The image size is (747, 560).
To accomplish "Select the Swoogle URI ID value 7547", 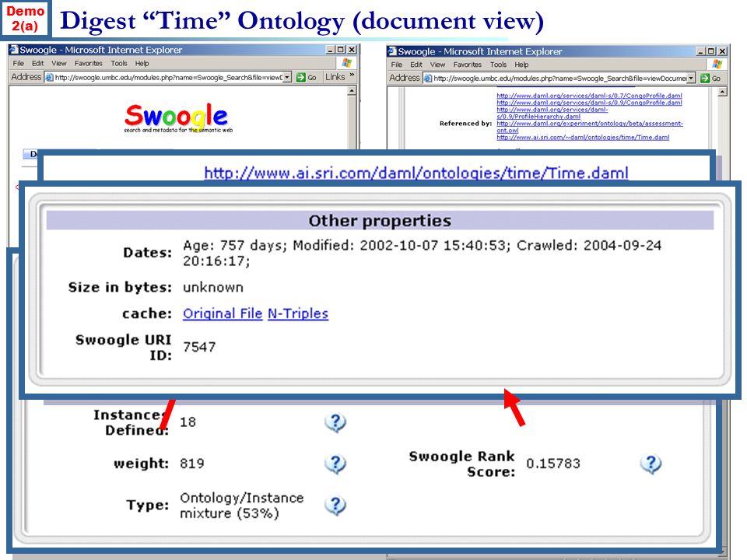I will pyautogui.click(x=199, y=347).
